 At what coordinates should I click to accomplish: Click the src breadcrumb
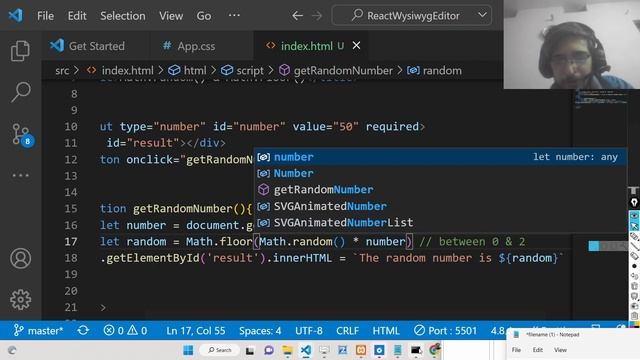click(62, 71)
